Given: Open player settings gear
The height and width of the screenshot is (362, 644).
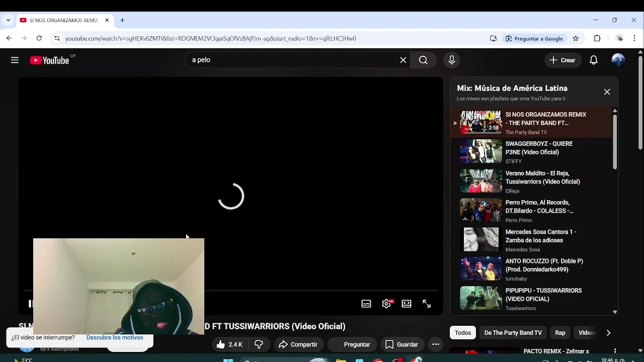Looking at the screenshot, I should coord(386,304).
